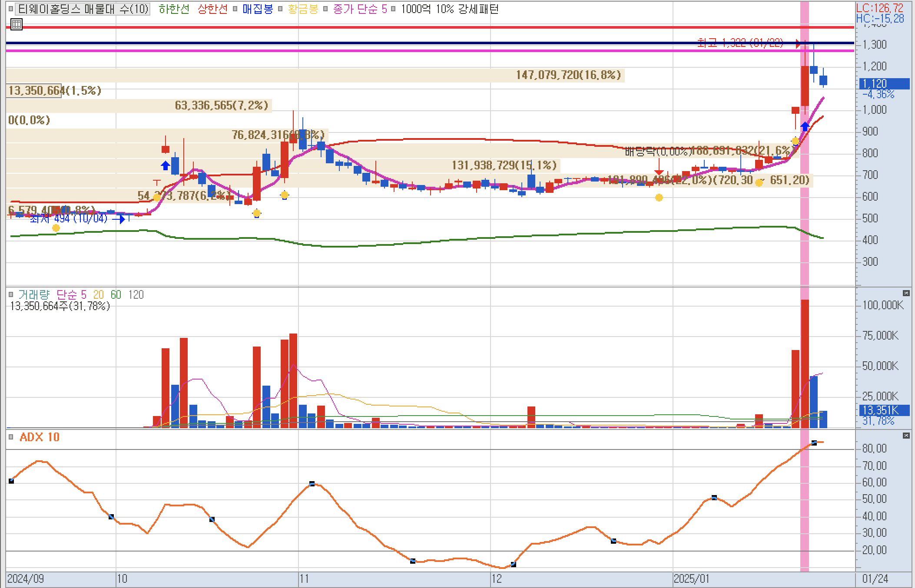Toggle 1000억 10% 강세패턴 indicator square
Screen dimensions: 915x588
pyautogui.click(x=393, y=9)
